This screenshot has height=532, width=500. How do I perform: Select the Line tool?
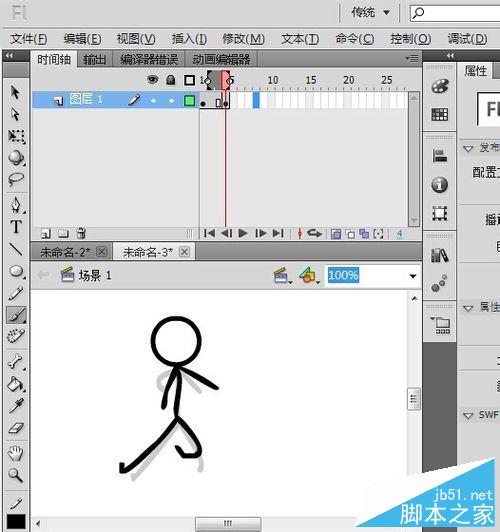pyautogui.click(x=16, y=249)
